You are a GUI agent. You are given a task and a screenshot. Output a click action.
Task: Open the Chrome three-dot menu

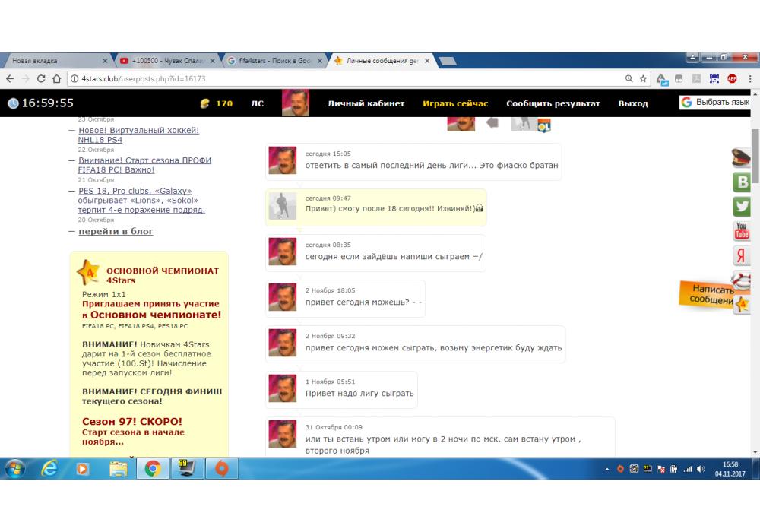click(749, 78)
